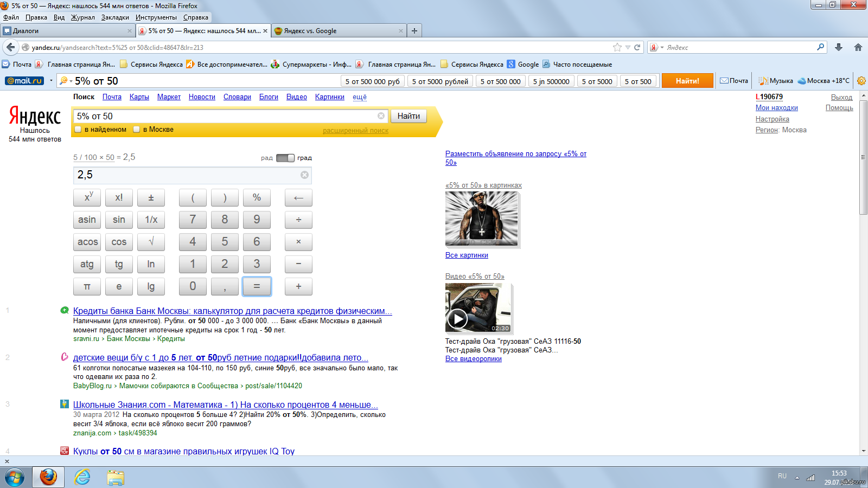This screenshot has width=868, height=488.
Task: Switch to the Яндекс vs. Google tab
Action: click(x=339, y=31)
